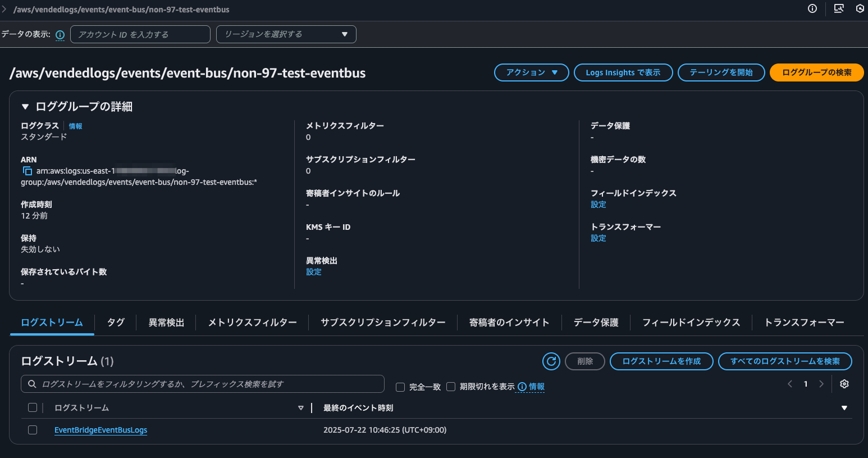Click ログストリームを作成 button

click(x=661, y=361)
